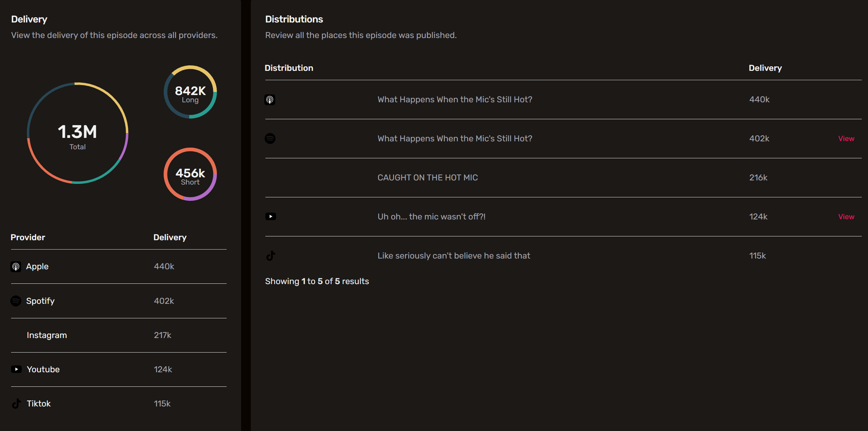The image size is (868, 431).
Task: Click the 1.3M Total donut chart
Action: click(x=77, y=133)
